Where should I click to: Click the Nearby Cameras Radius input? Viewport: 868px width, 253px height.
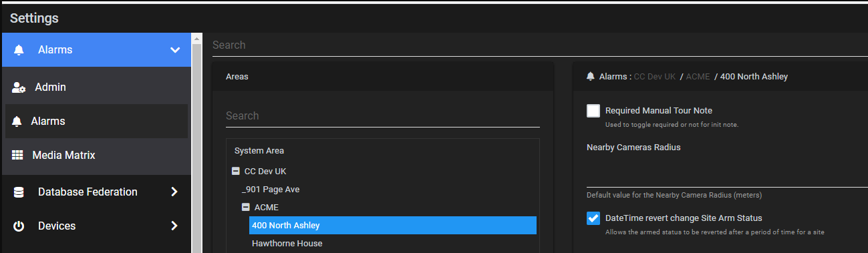coord(727,175)
